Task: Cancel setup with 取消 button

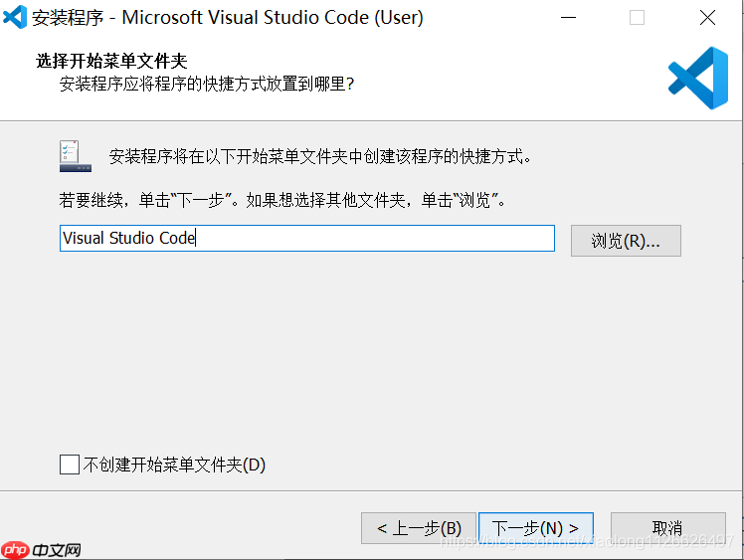Action: [x=667, y=528]
